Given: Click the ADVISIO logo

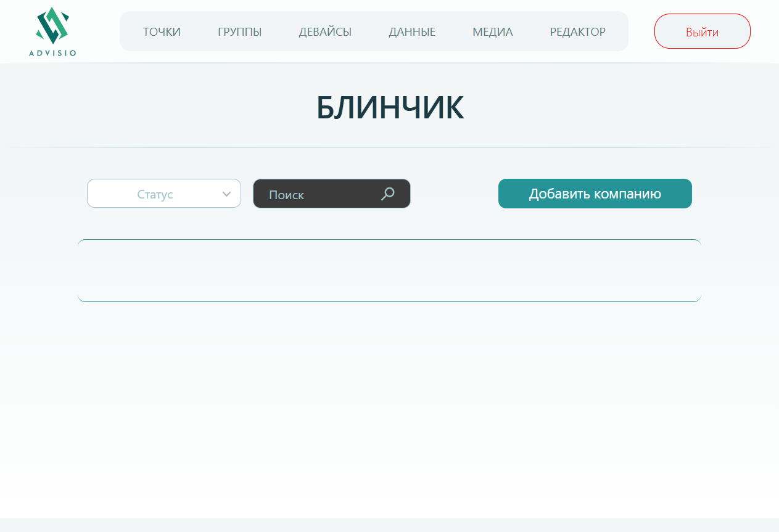Looking at the screenshot, I should [52, 31].
